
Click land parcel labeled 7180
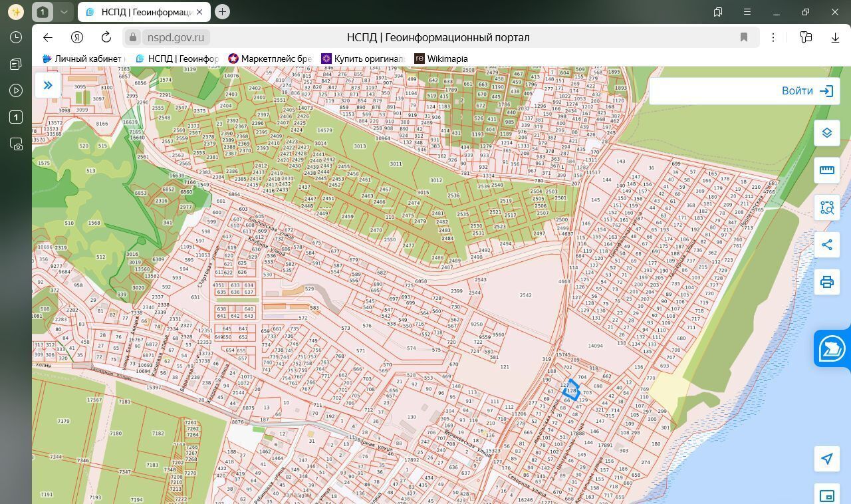[x=116, y=434]
